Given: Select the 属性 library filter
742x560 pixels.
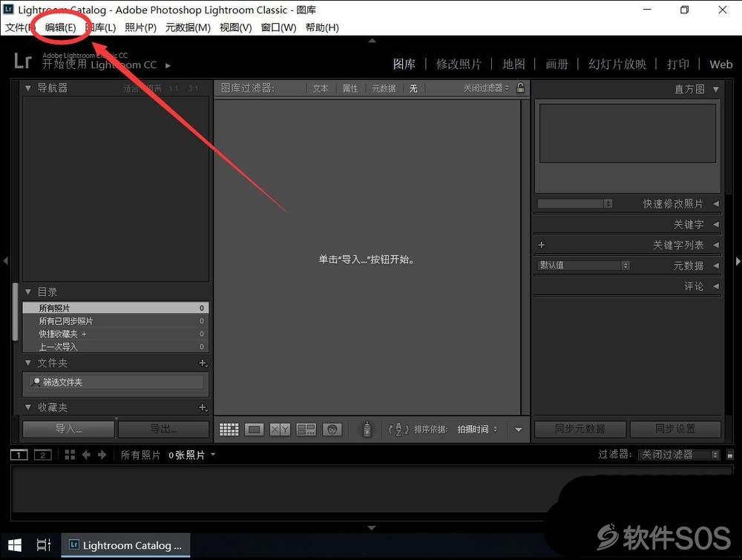Looking at the screenshot, I should (350, 88).
